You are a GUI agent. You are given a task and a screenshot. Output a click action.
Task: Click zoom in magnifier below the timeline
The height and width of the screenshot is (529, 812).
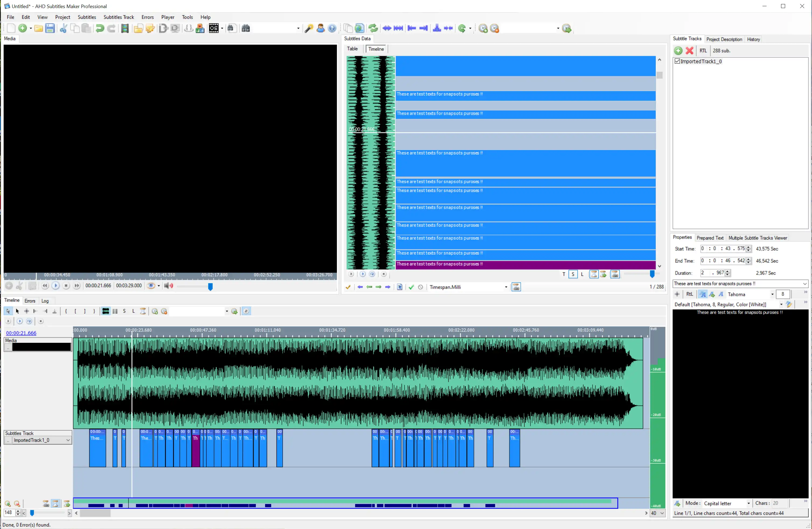tap(8, 504)
